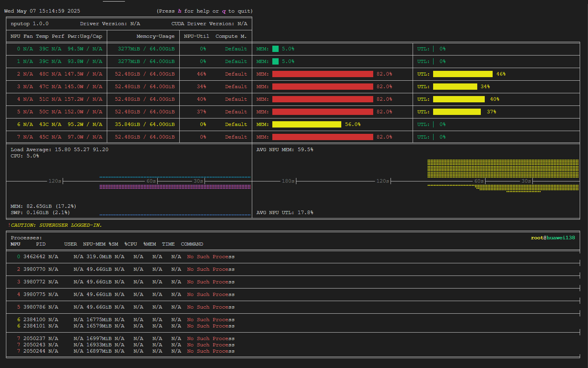Click the '120s' marker on CPU history graph
The width and height of the screenshot is (588, 368).
pyautogui.click(x=55, y=181)
